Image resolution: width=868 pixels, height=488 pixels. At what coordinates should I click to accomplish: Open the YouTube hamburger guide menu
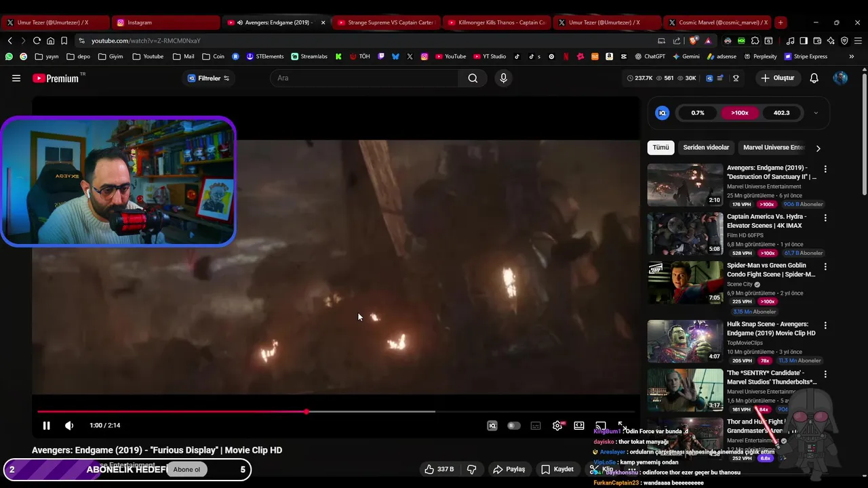click(16, 78)
